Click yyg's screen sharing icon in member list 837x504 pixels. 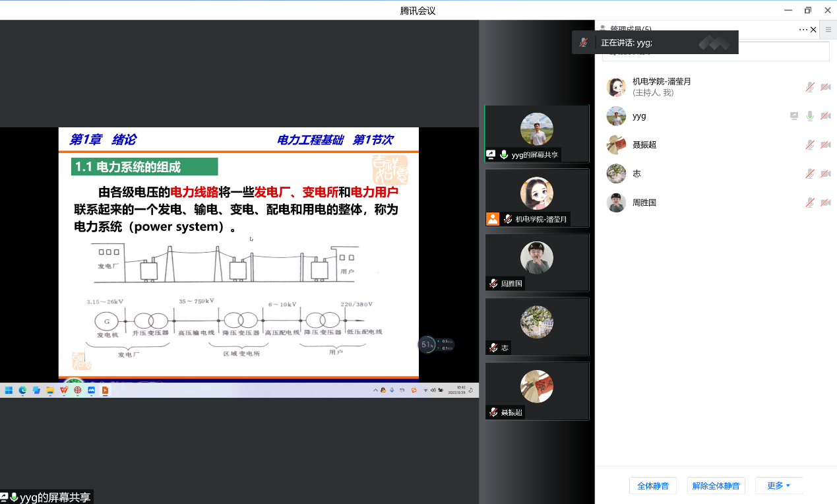[x=794, y=116]
